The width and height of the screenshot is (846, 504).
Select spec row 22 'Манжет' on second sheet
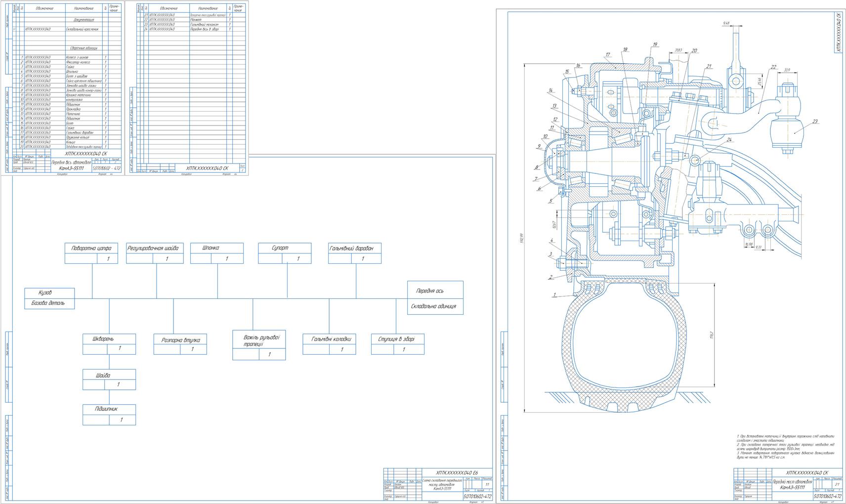[x=191, y=20]
